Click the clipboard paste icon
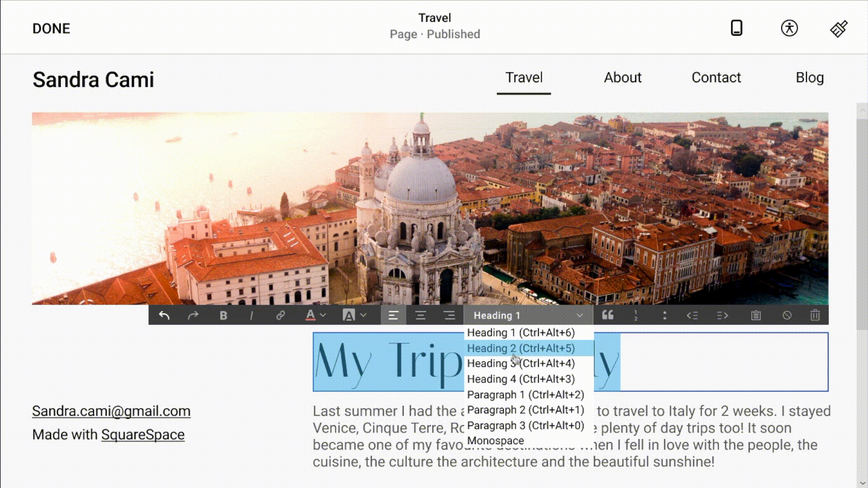 click(x=756, y=315)
